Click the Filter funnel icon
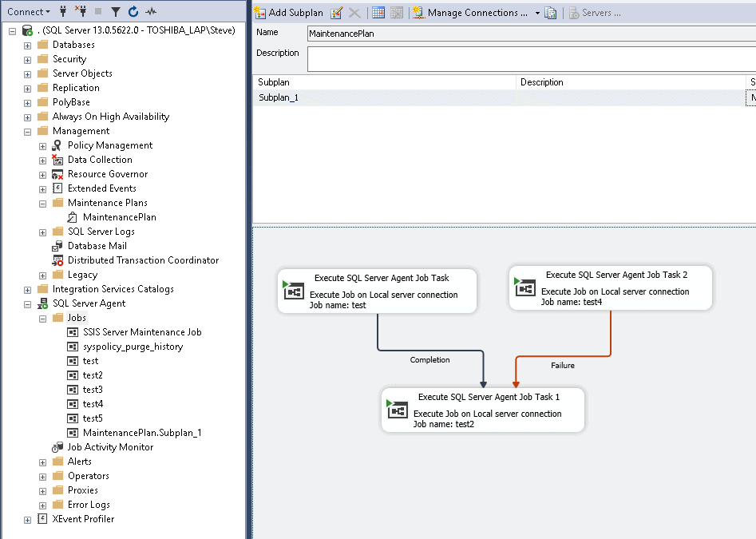The height and width of the screenshot is (539, 756). [116, 11]
